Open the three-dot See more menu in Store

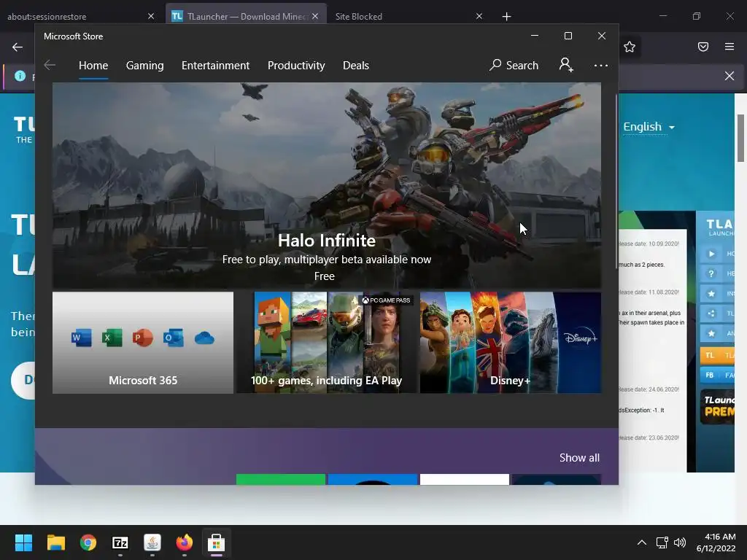601,65
